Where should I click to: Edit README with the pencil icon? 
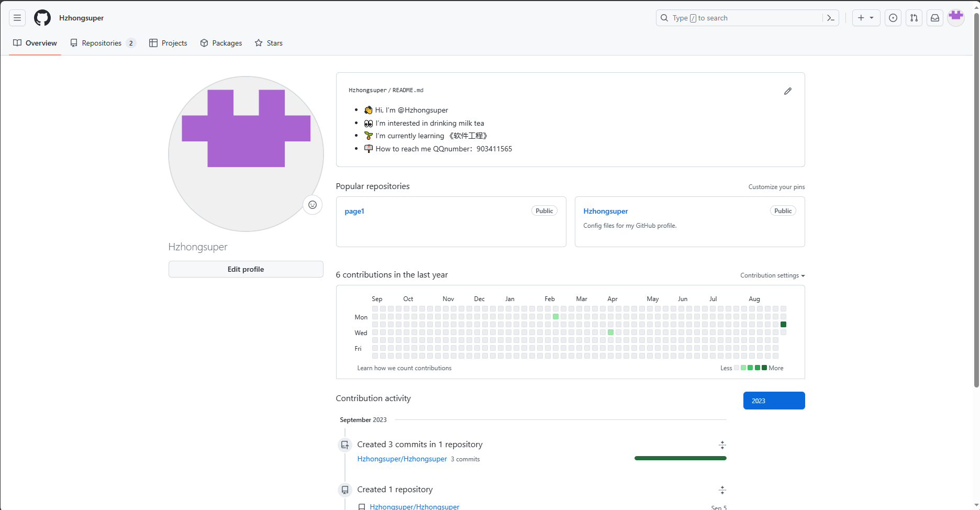pos(788,91)
